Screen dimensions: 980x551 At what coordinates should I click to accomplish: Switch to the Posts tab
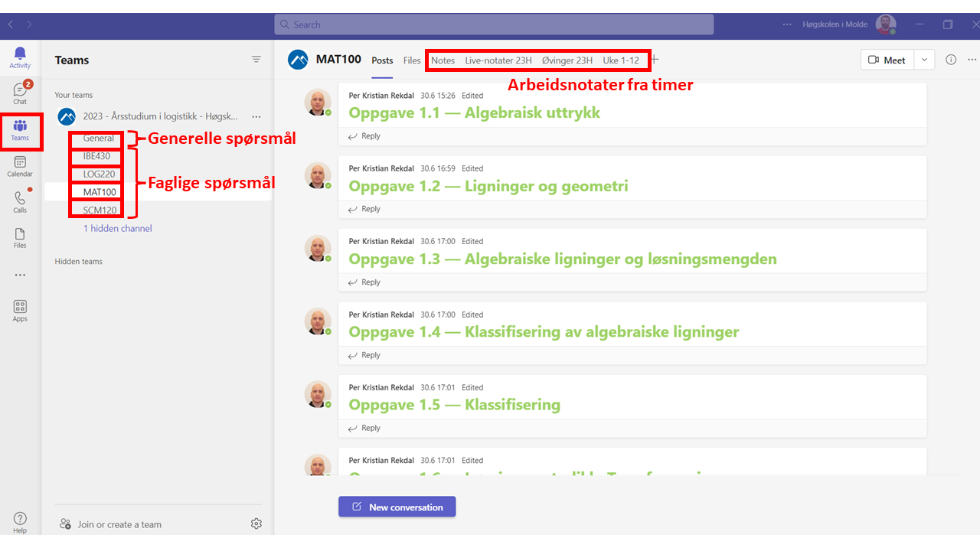coord(382,60)
